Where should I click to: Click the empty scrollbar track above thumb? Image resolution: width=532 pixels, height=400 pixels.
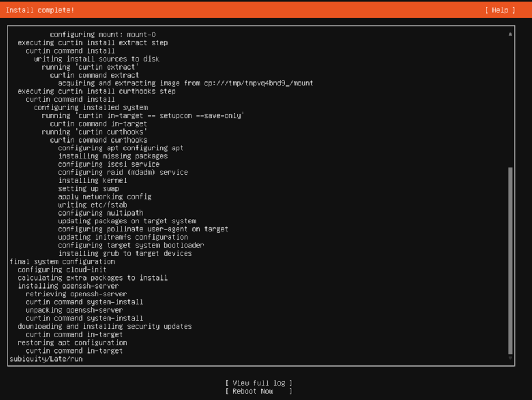point(510,102)
